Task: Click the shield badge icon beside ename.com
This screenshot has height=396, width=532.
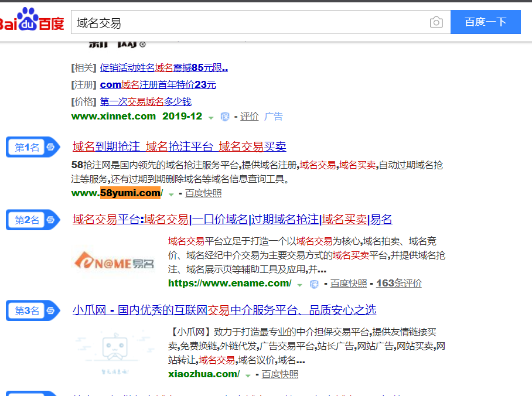Action: pos(314,284)
